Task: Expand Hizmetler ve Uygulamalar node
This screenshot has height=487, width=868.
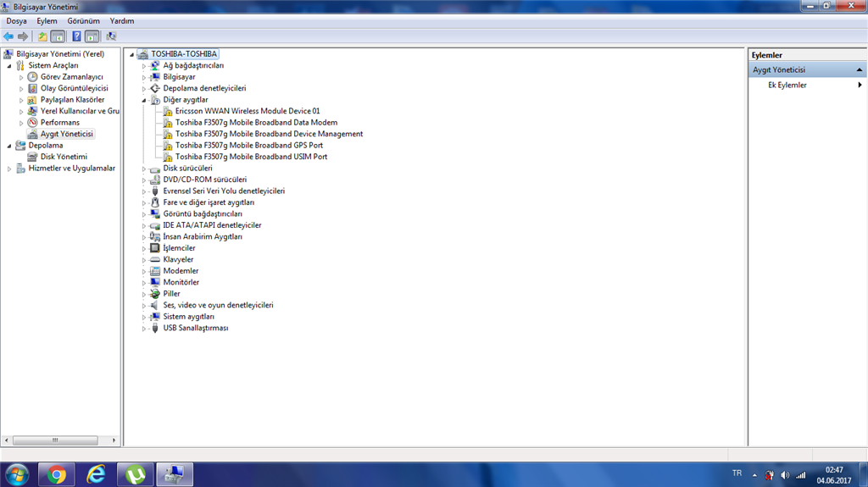Action: pos(9,169)
